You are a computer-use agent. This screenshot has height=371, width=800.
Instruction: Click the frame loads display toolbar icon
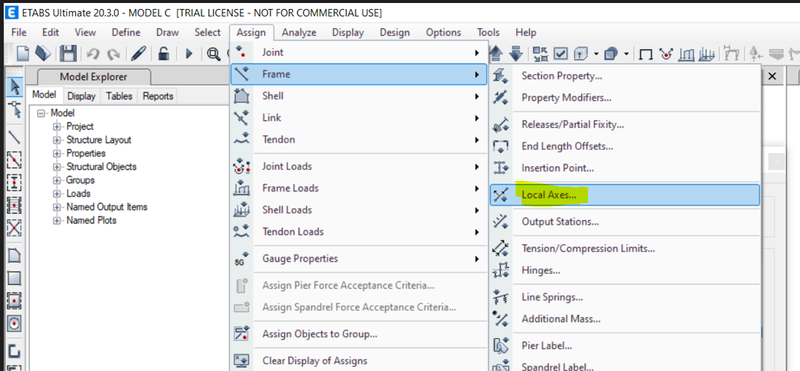coord(687,53)
